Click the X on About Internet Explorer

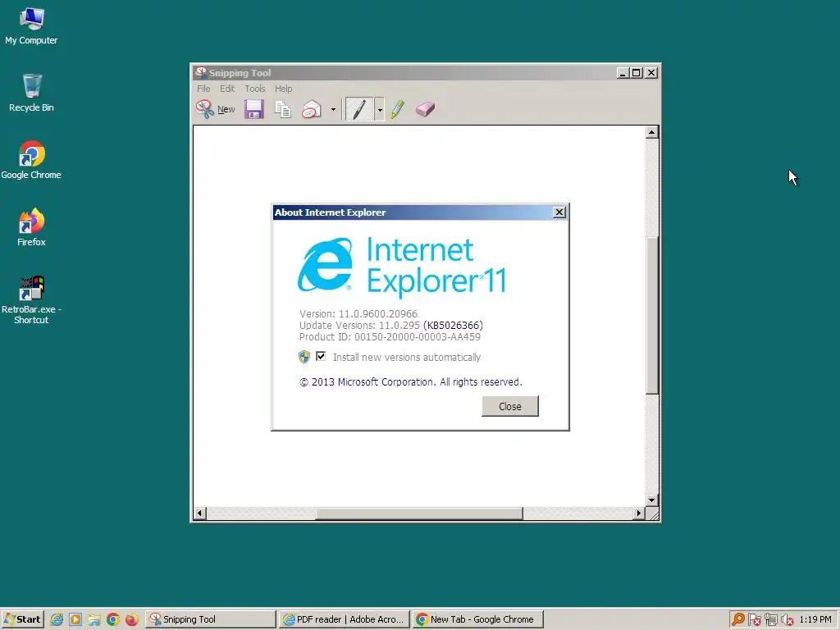(x=559, y=212)
